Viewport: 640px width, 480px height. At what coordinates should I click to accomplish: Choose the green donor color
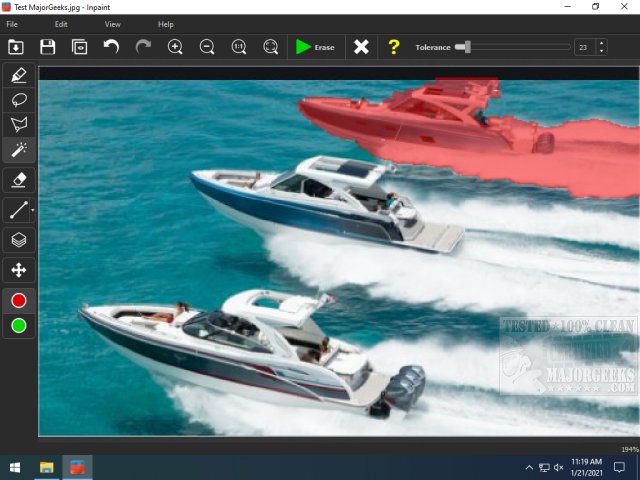(19, 326)
